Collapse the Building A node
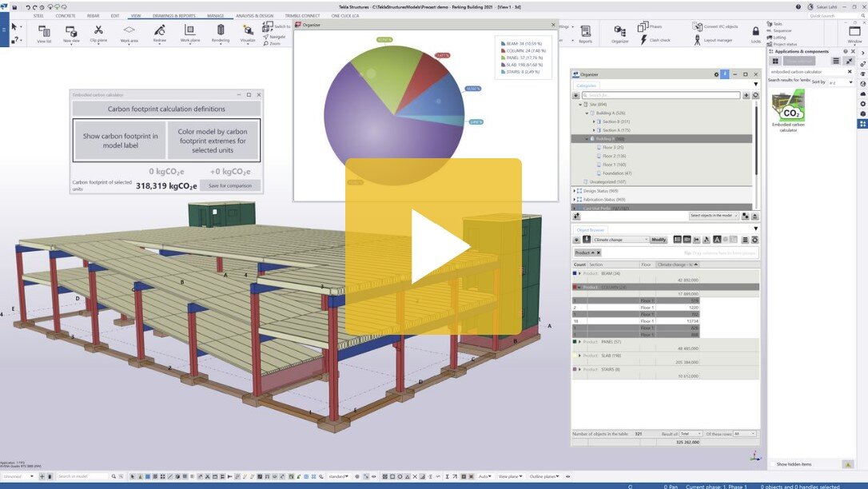The height and width of the screenshot is (489, 868). [x=587, y=113]
